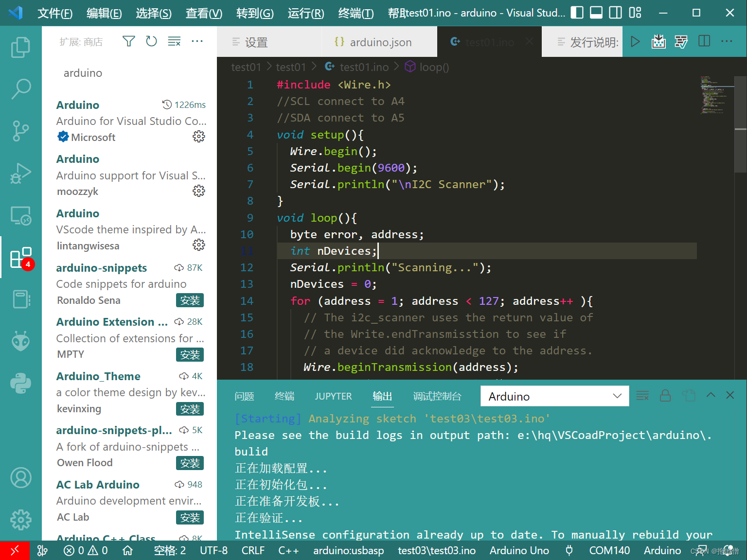747x560 pixels.
Task: Open gear settings for lintangwisesa Arduino theme
Action: (x=198, y=245)
